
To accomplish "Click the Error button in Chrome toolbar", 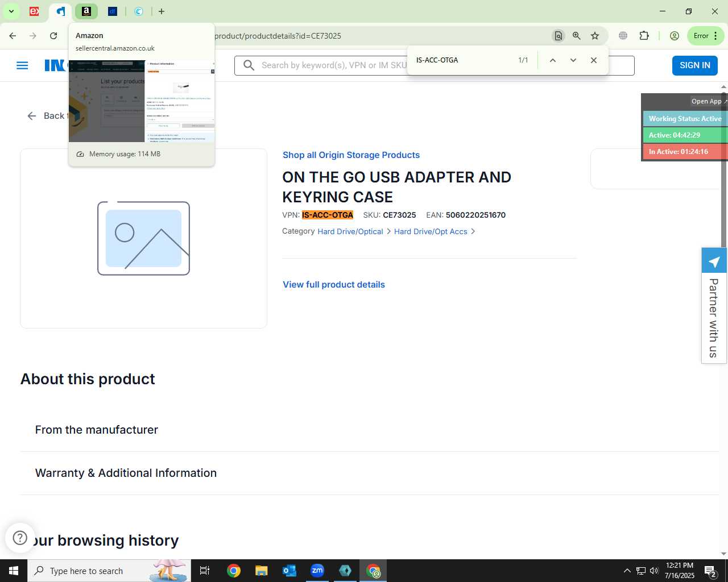I will tap(706, 36).
